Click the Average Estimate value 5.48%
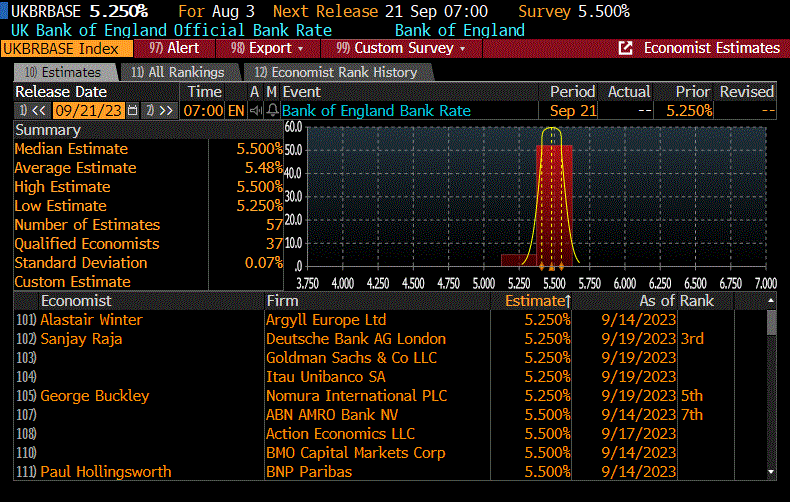Screen dimensions: 790x502 (264, 167)
